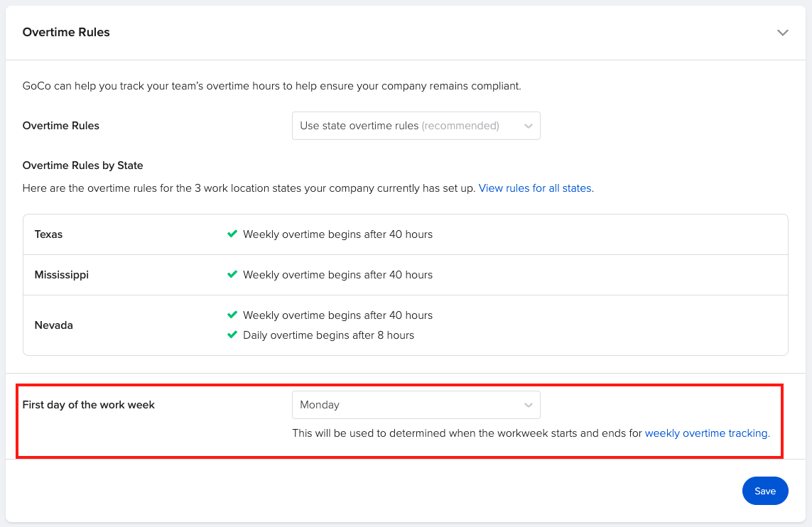Select the Mississippi state name
This screenshot has width=812, height=527.
(62, 275)
